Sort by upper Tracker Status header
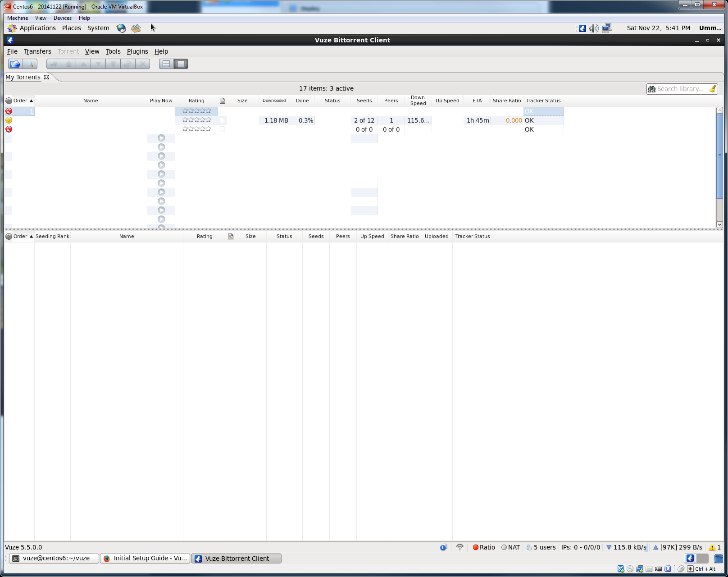This screenshot has height=577, width=728. coord(543,101)
